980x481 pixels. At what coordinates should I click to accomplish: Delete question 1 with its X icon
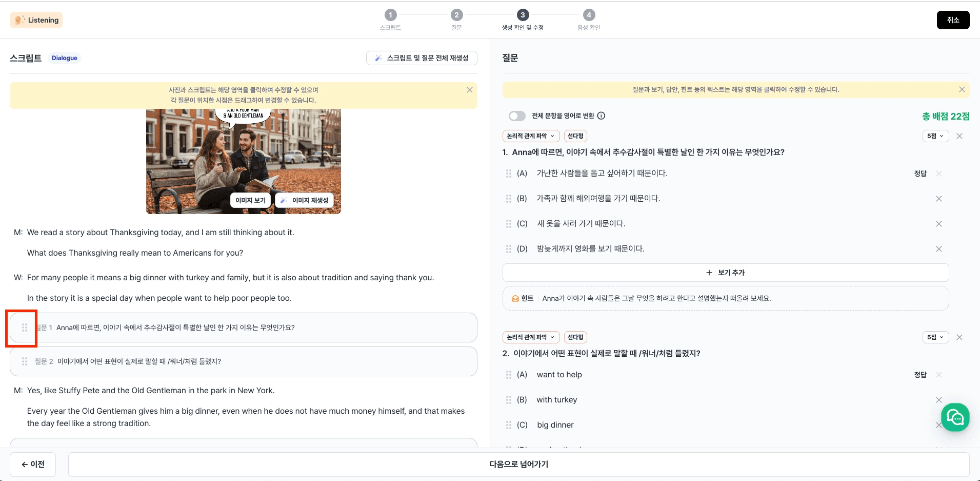tap(959, 136)
